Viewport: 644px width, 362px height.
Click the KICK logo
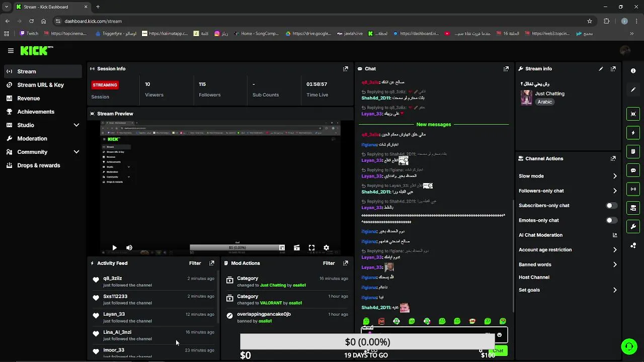[x=36, y=50]
